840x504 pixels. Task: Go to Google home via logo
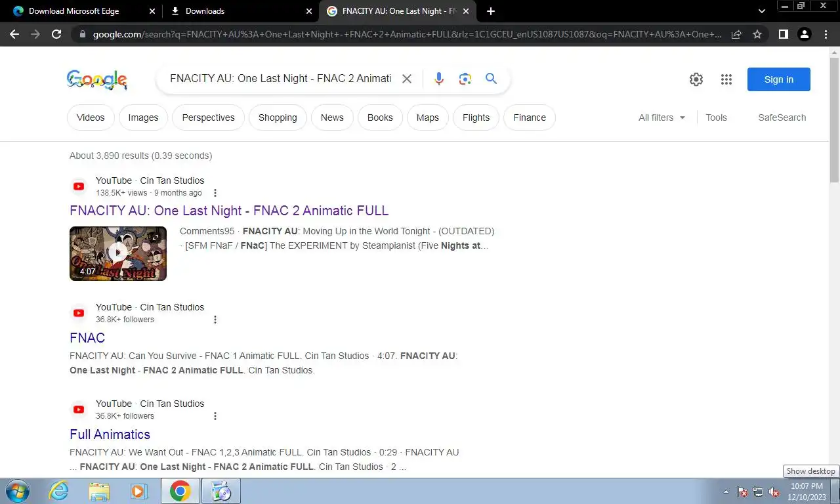pos(97,79)
